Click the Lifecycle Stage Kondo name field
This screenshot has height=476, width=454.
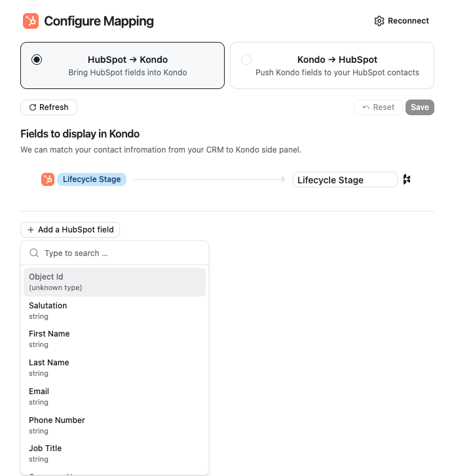(x=345, y=179)
